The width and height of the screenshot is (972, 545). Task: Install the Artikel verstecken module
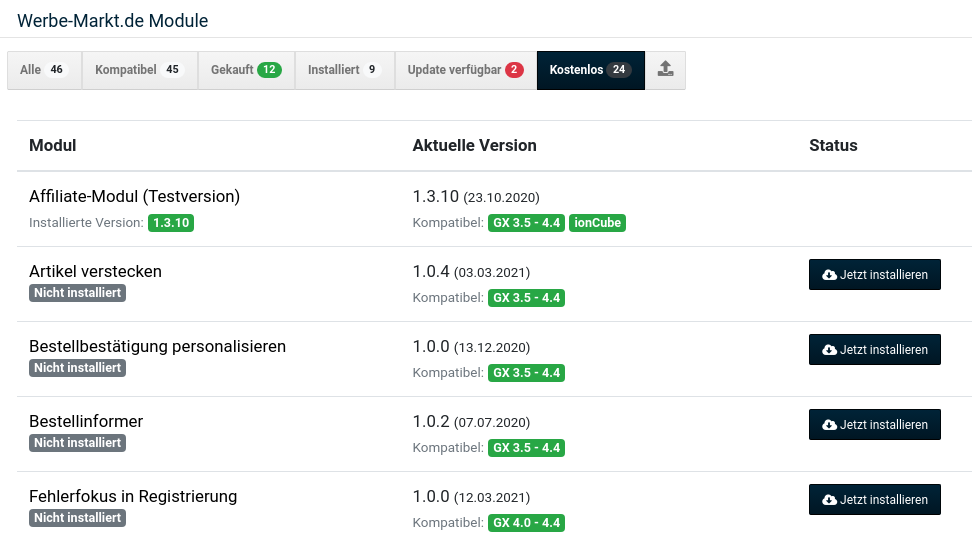point(875,275)
